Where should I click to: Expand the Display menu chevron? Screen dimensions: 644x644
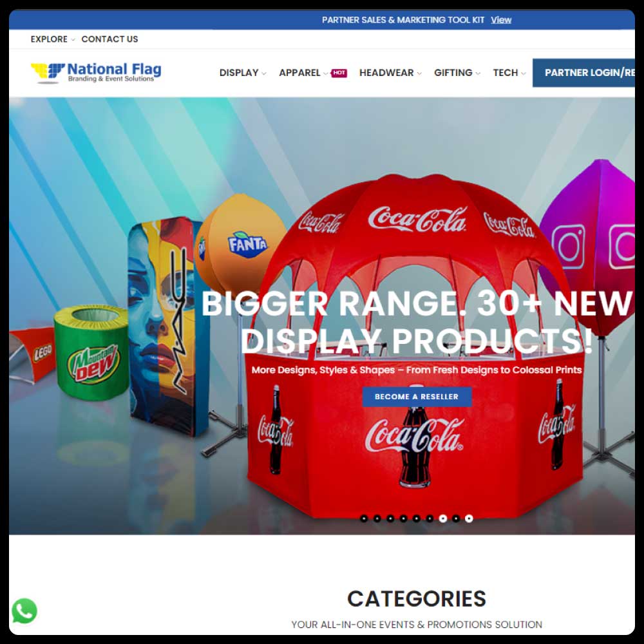(263, 73)
